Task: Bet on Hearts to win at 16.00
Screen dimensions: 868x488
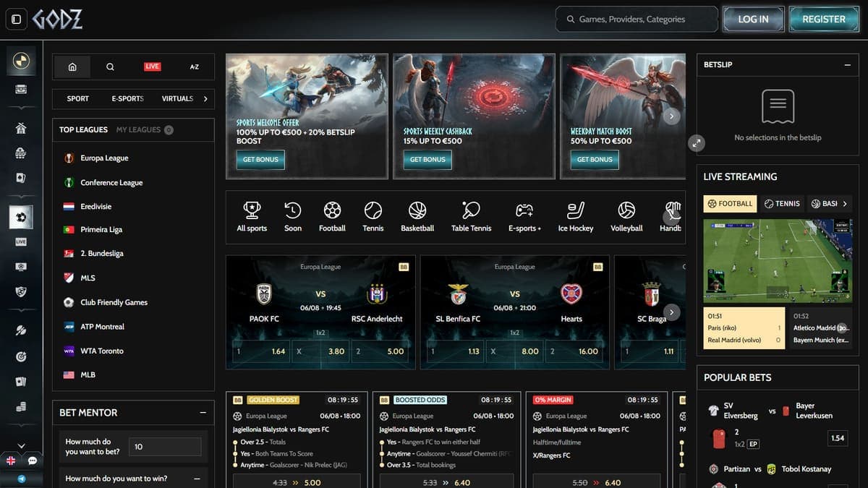Action: [576, 352]
